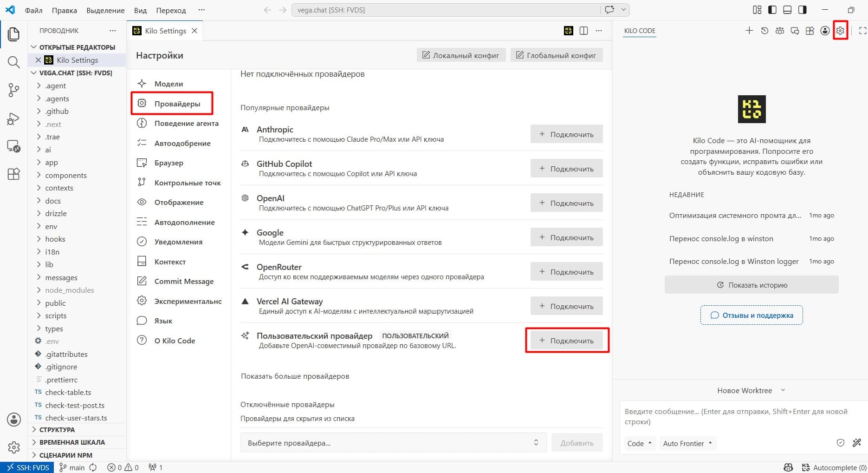This screenshot has width=868, height=473.
Task: Open Extensions view in activity bar
Action: click(x=14, y=174)
